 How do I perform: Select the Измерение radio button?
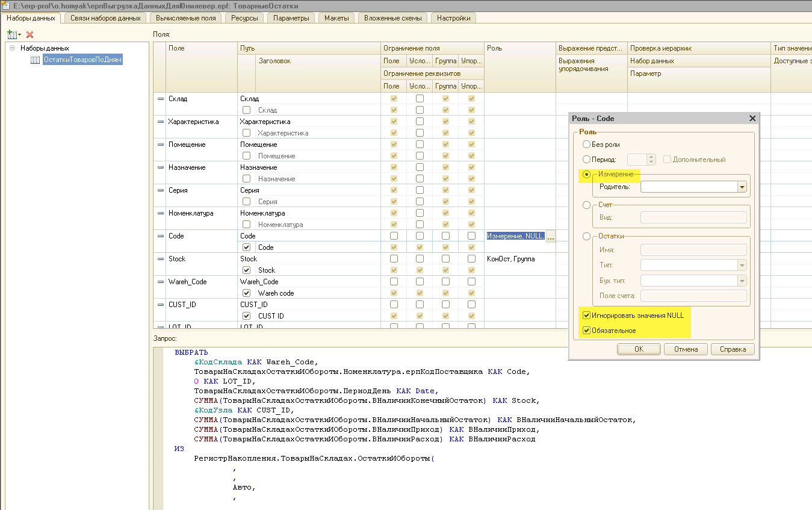pos(586,174)
